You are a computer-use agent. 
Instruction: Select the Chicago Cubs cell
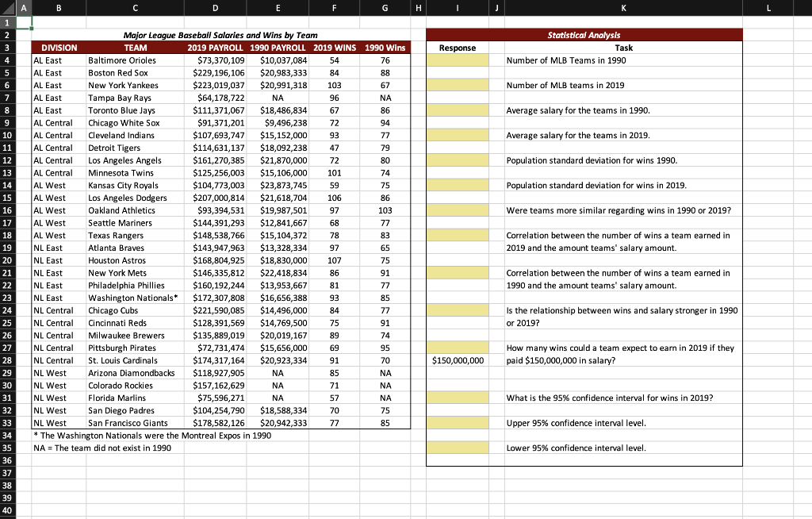tap(135, 310)
